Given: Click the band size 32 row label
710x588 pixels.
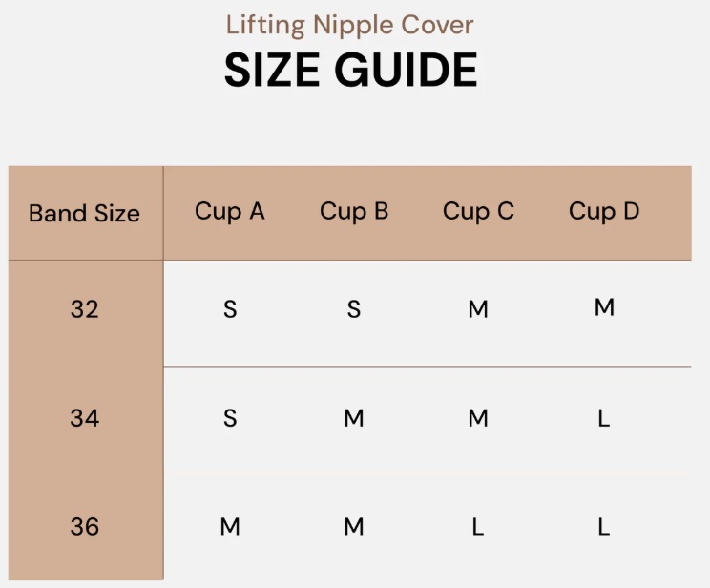Looking at the screenshot, I should tap(84, 309).
